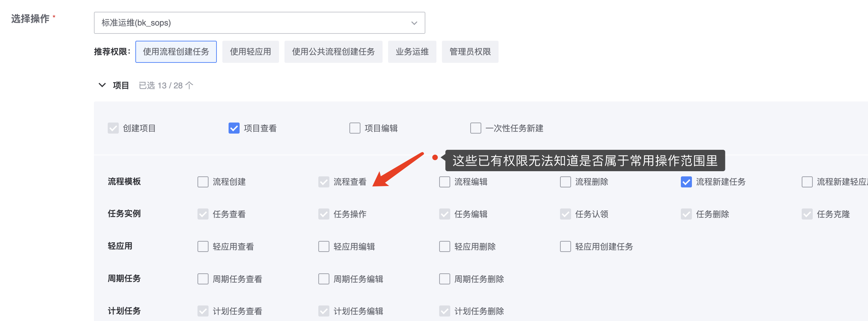The image size is (868, 321).
Task: Select the 使用流程创建任务 recommended permission
Action: point(176,51)
